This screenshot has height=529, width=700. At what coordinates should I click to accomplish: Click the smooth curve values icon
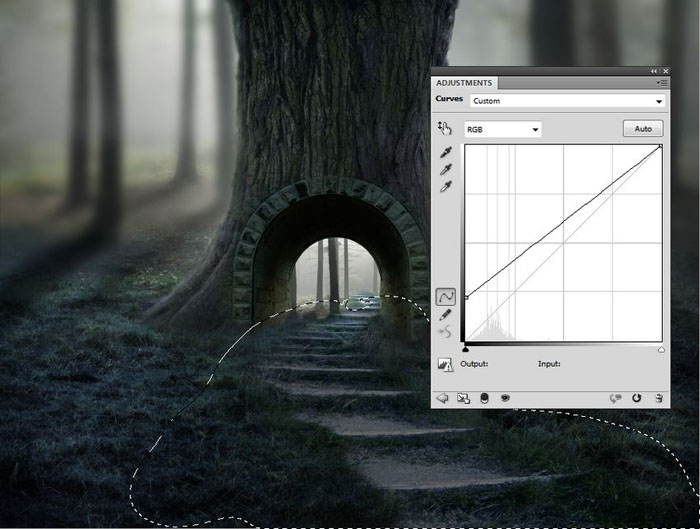coord(445,332)
